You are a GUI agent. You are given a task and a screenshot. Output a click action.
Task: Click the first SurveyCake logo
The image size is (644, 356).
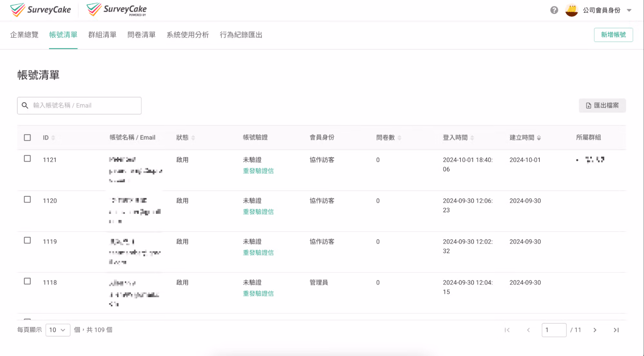41,10
